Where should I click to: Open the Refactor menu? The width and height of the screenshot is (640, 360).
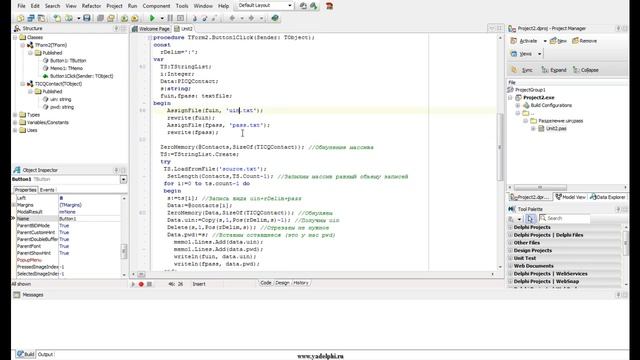pos(91,6)
